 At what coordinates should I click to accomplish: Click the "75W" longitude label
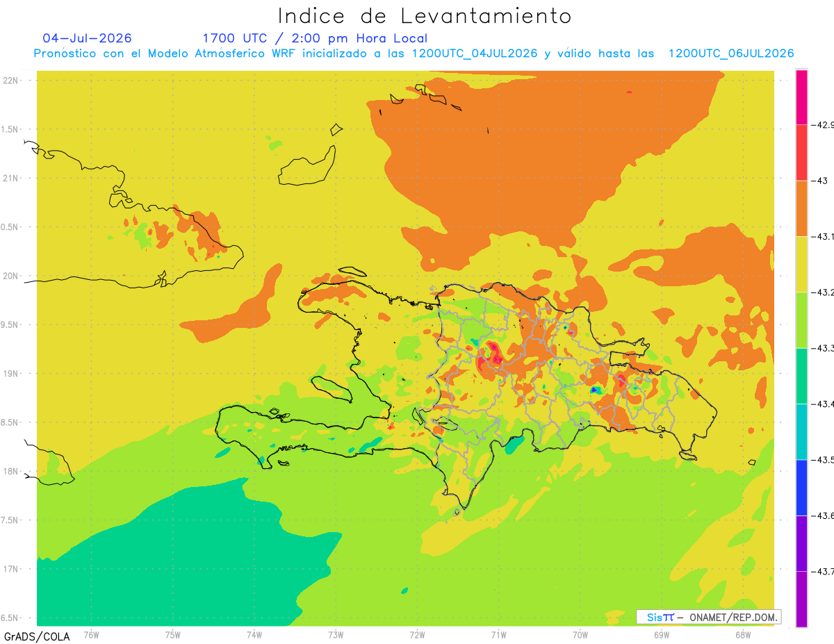coord(173,634)
